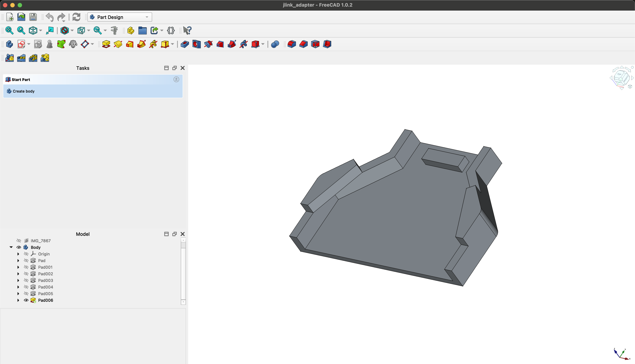The width and height of the screenshot is (635, 364).
Task: Open the Part Design workbench dropdown
Action: click(120, 17)
